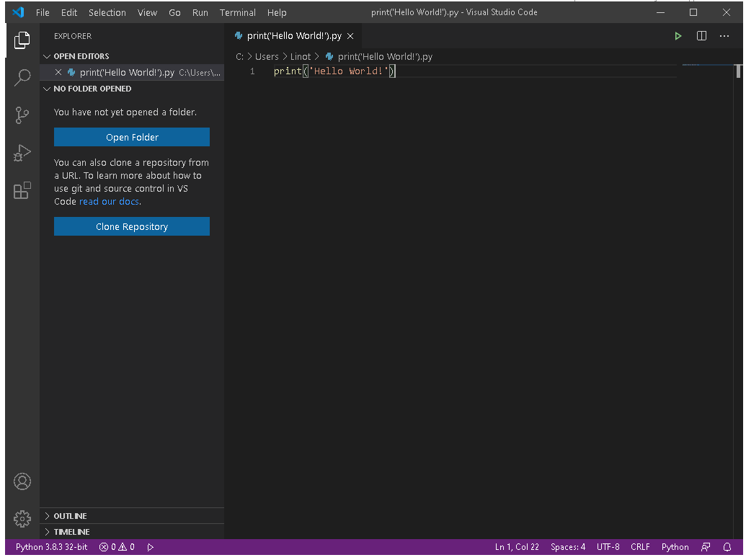Change language mode via Python indicator
746x560 pixels.
click(675, 547)
